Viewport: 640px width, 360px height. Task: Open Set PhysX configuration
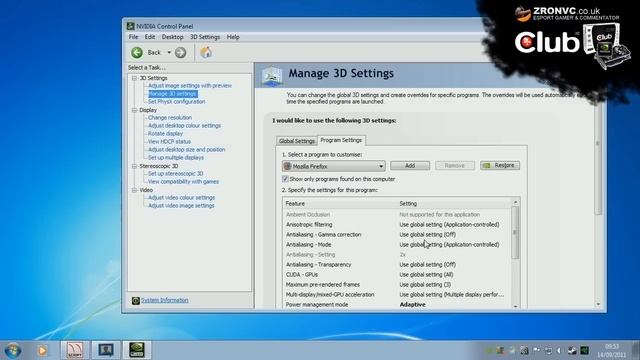click(176, 102)
